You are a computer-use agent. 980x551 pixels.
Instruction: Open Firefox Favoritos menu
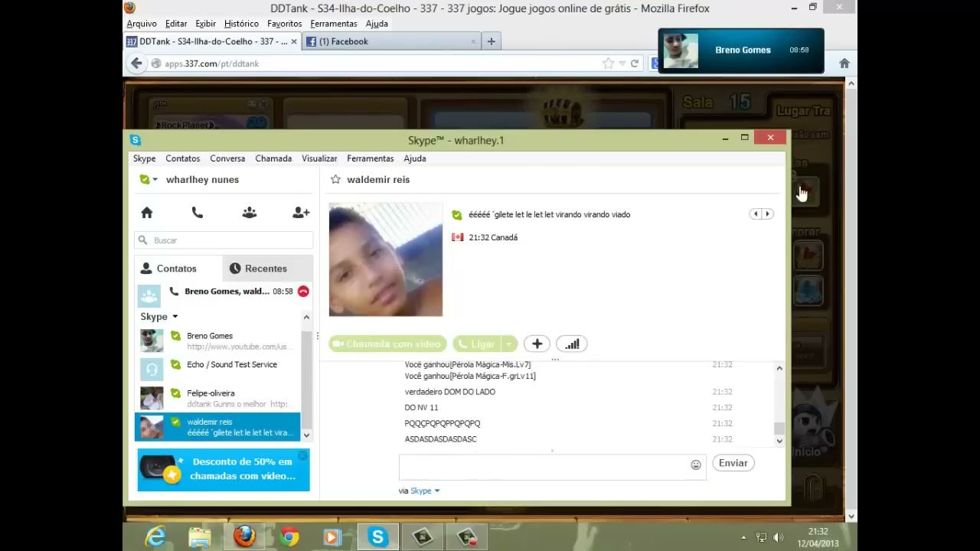click(284, 24)
